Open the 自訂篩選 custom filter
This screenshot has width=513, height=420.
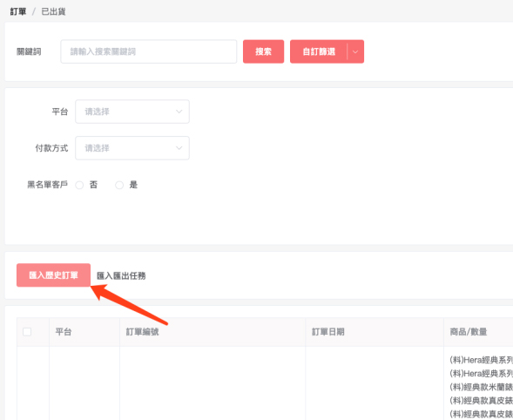(x=318, y=51)
